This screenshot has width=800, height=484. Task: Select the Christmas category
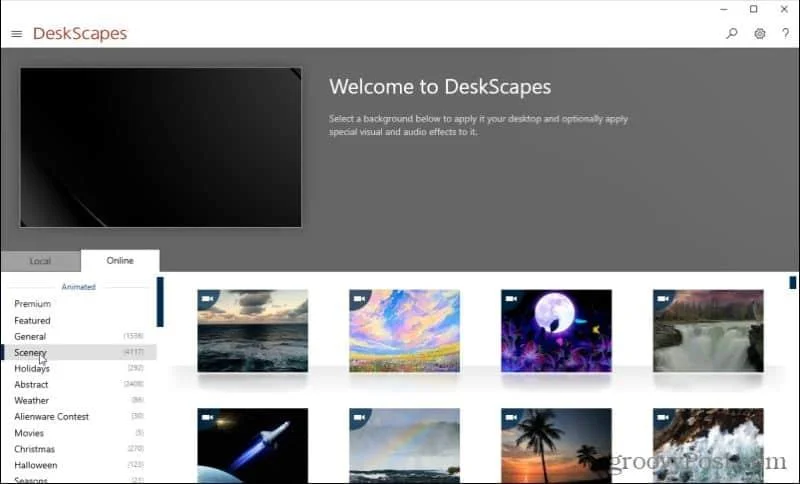coord(79,449)
